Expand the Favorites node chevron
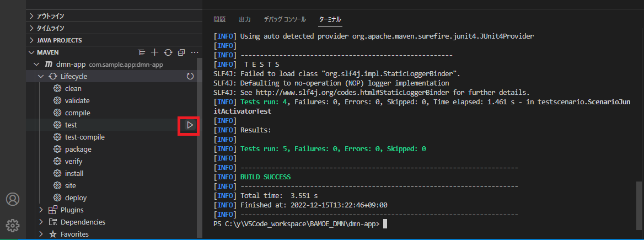 click(41, 234)
